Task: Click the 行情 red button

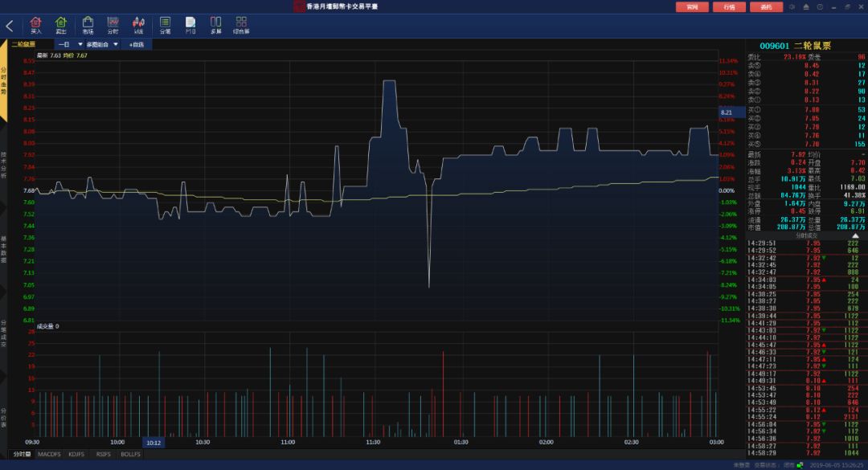Action: (729, 6)
